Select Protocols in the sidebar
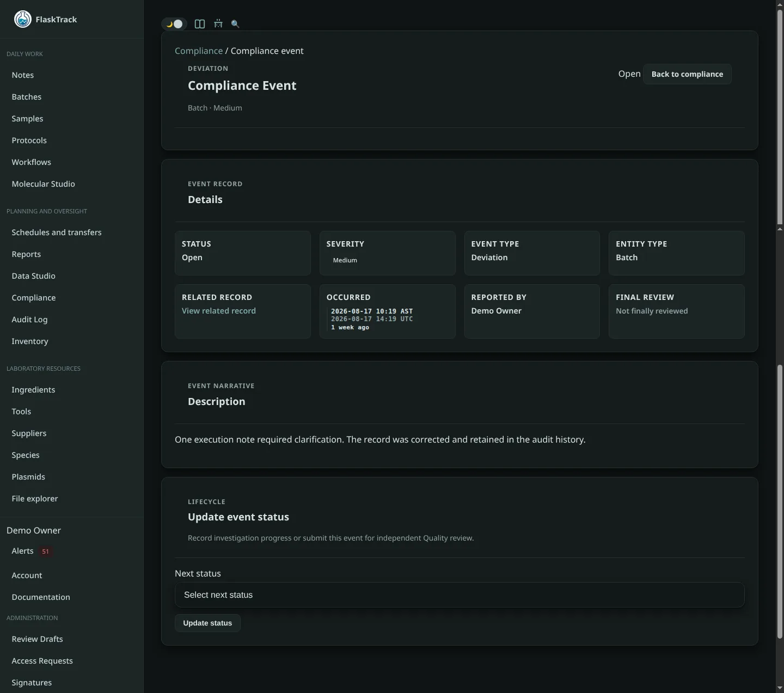This screenshot has height=693, width=784. pos(29,140)
